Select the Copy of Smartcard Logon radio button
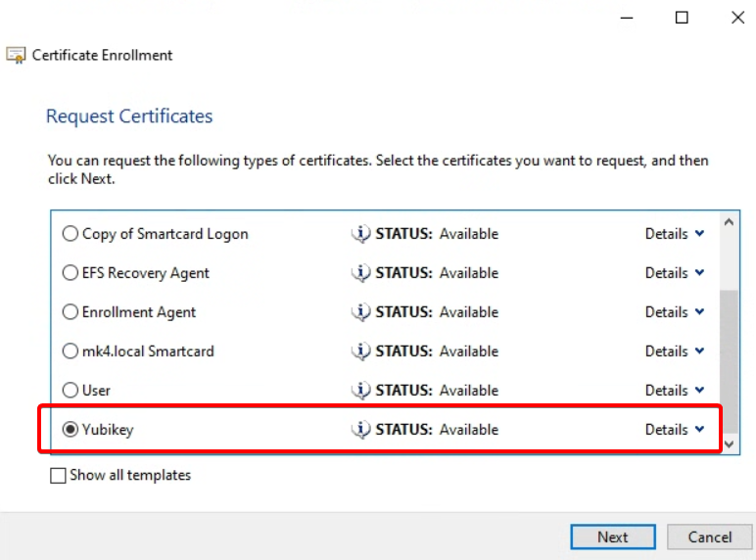This screenshot has width=756, height=560. (71, 234)
